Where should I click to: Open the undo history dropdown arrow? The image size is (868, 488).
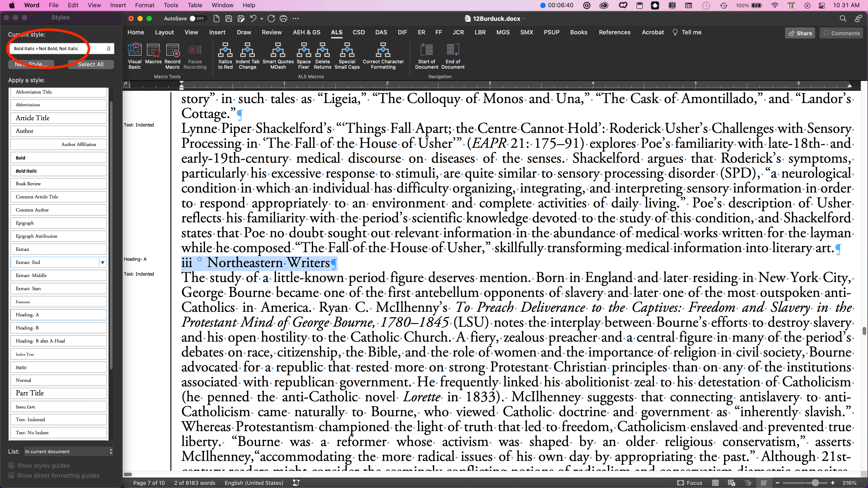[x=262, y=19]
